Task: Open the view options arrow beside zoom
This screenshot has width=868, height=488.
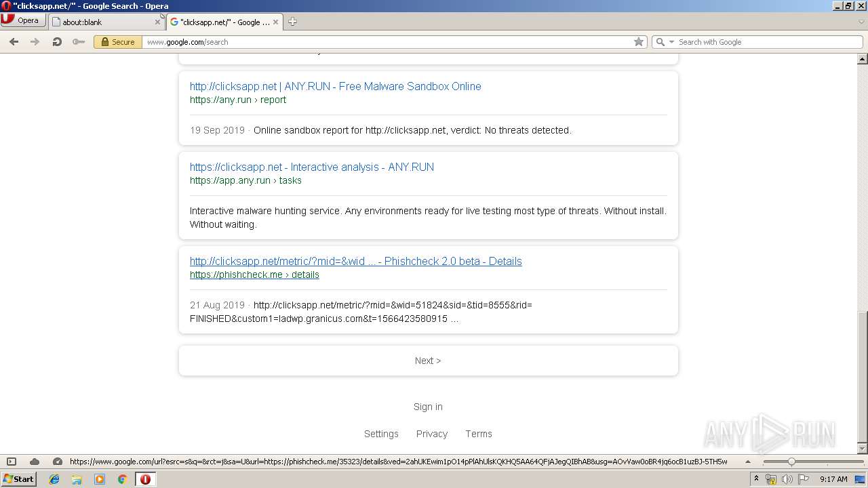Action: (x=748, y=462)
